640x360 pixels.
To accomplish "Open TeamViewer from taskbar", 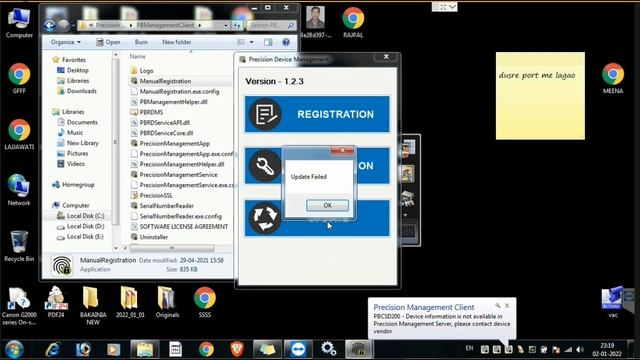I will point(298,349).
